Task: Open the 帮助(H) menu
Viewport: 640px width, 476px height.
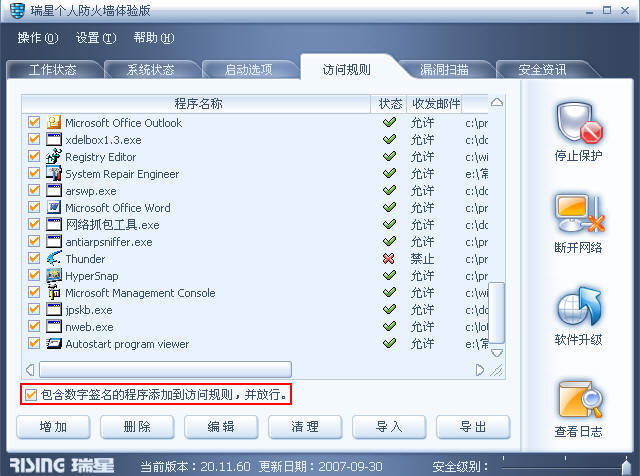Action: click(154, 38)
